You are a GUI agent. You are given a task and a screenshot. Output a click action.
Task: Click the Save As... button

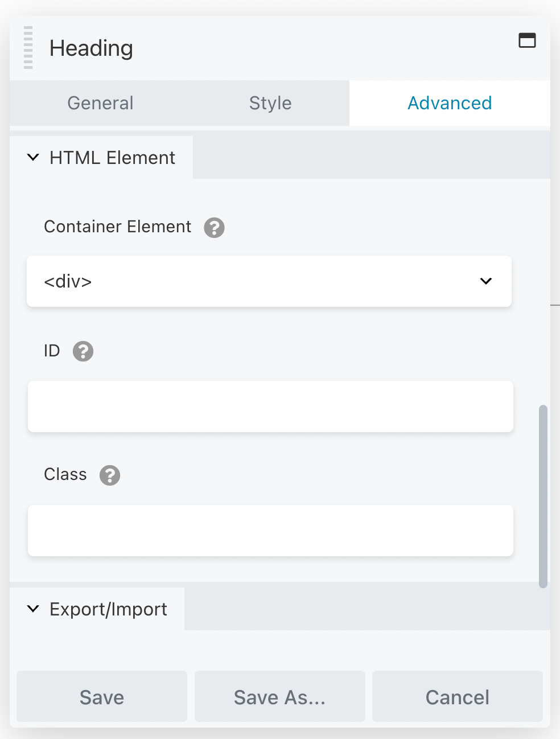(279, 697)
